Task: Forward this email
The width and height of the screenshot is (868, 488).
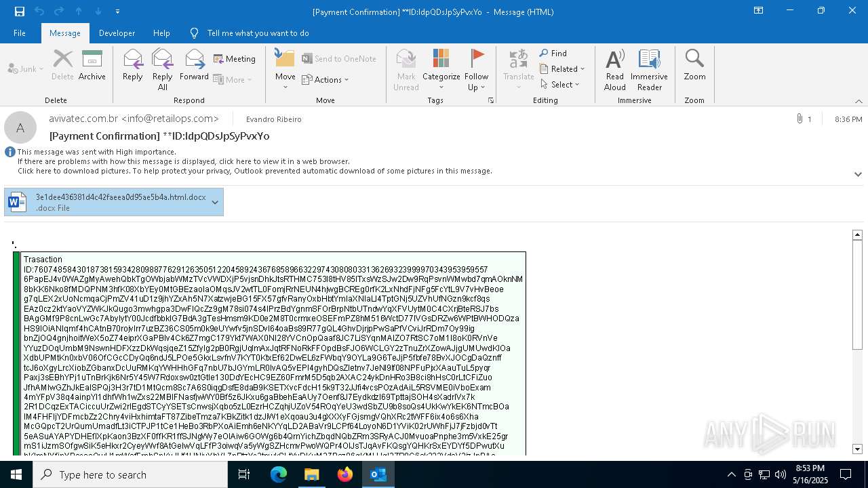Action: pos(194,65)
